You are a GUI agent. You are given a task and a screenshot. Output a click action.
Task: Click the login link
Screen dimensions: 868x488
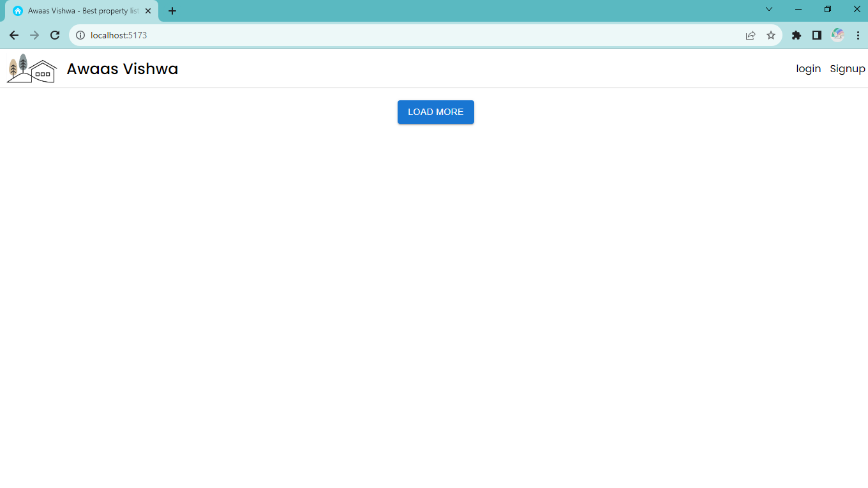pos(808,68)
